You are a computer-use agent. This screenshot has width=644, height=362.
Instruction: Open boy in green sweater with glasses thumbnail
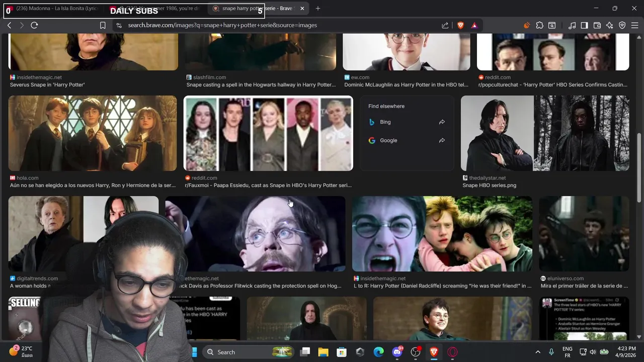[x=452, y=318]
